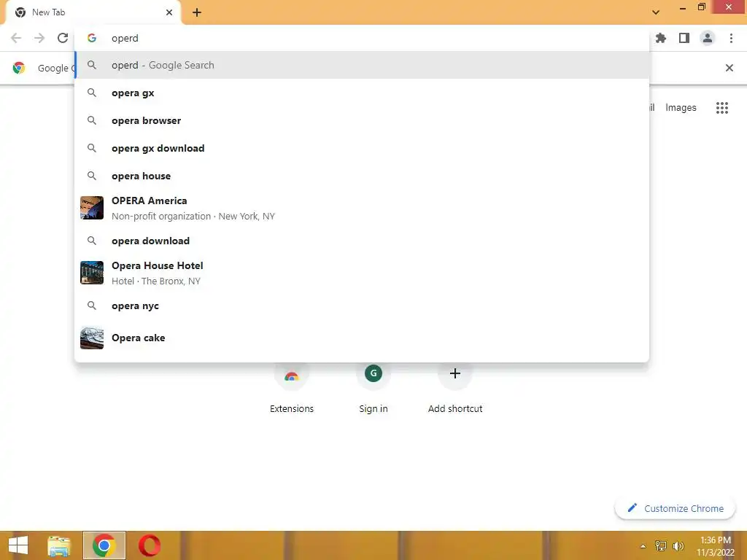Open the Chrome profile avatar menu
The height and width of the screenshot is (560, 747).
[x=708, y=38]
